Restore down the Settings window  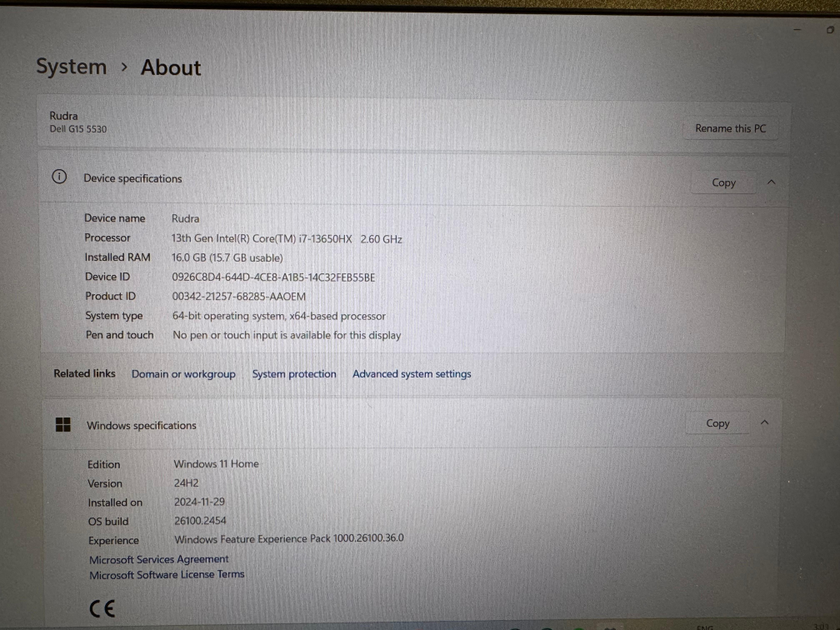pos(830,30)
